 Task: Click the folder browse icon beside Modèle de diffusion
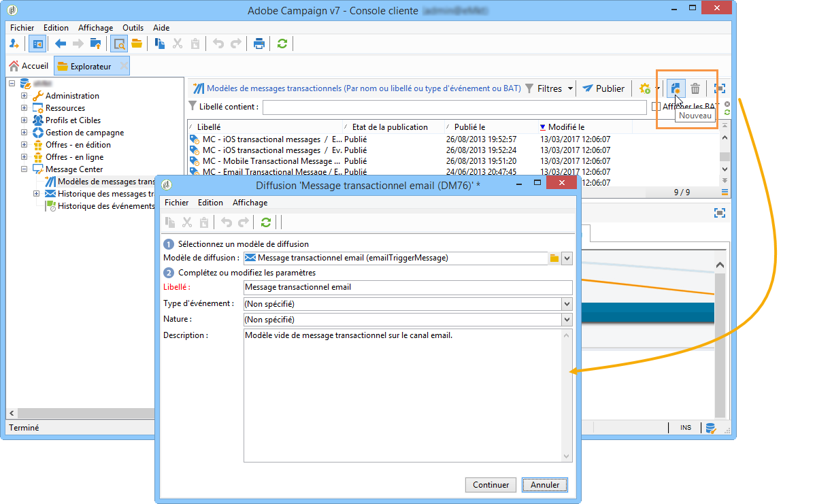click(554, 258)
